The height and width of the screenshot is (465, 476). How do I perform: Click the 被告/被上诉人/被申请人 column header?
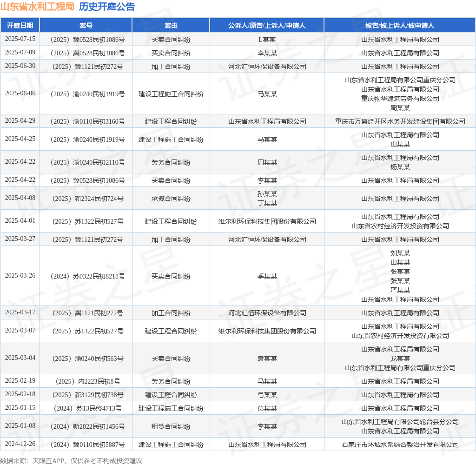(400, 26)
